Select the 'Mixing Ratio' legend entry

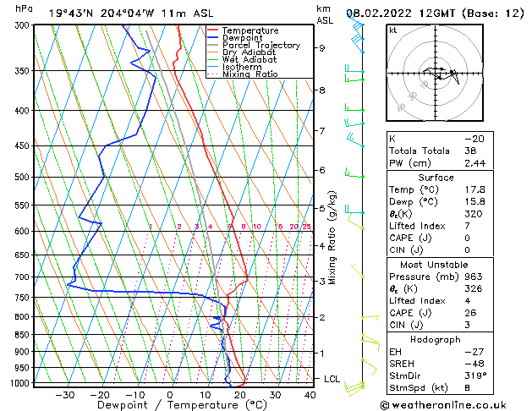click(250, 74)
